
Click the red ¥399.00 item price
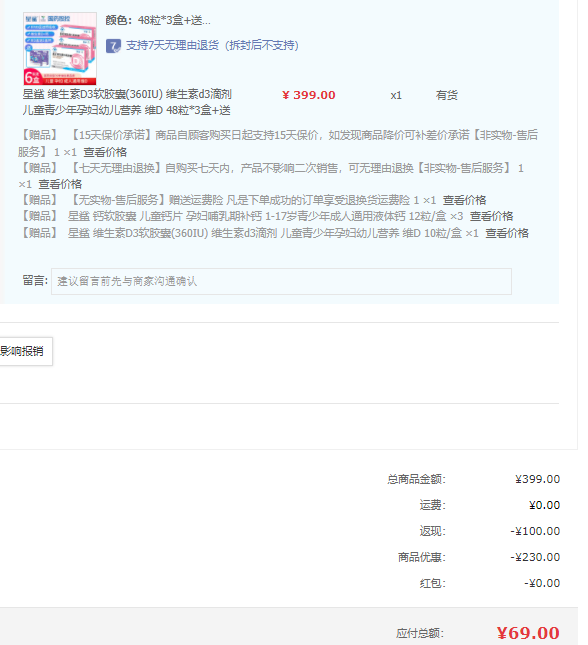[309, 95]
